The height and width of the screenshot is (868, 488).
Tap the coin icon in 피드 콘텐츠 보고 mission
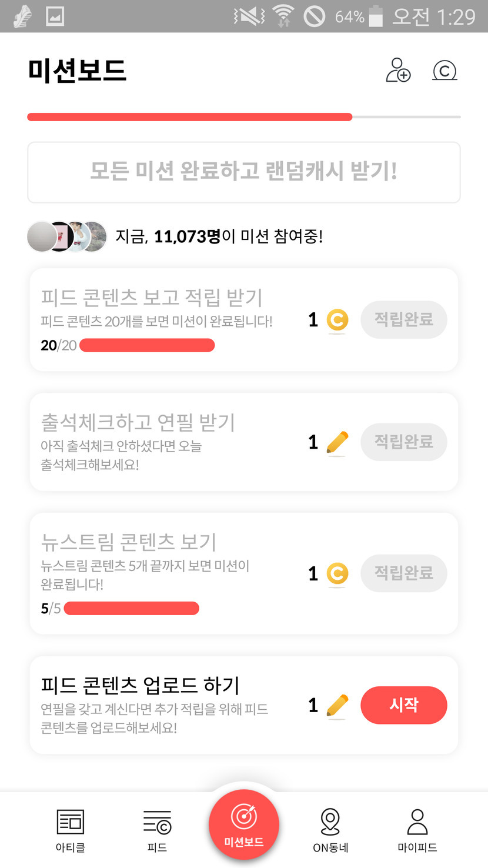click(337, 321)
